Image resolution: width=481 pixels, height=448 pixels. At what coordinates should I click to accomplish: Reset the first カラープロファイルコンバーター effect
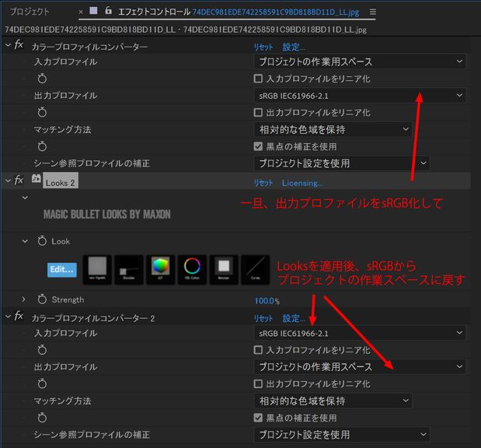(x=263, y=47)
